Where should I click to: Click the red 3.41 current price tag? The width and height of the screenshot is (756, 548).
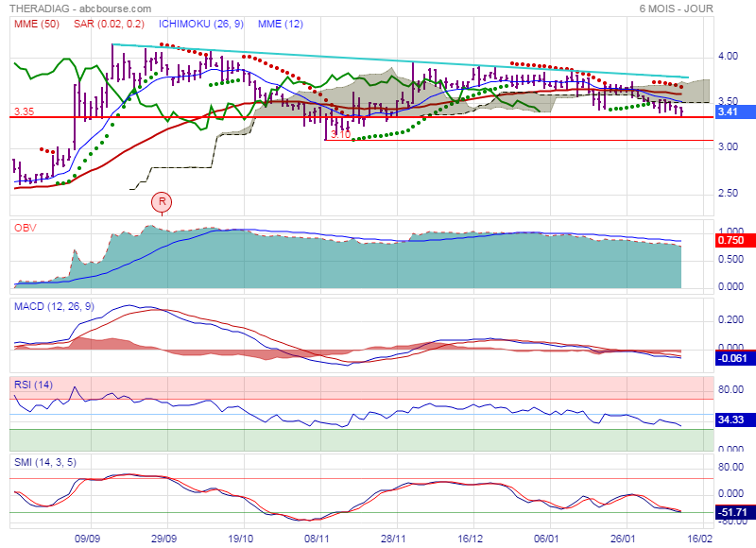point(727,111)
